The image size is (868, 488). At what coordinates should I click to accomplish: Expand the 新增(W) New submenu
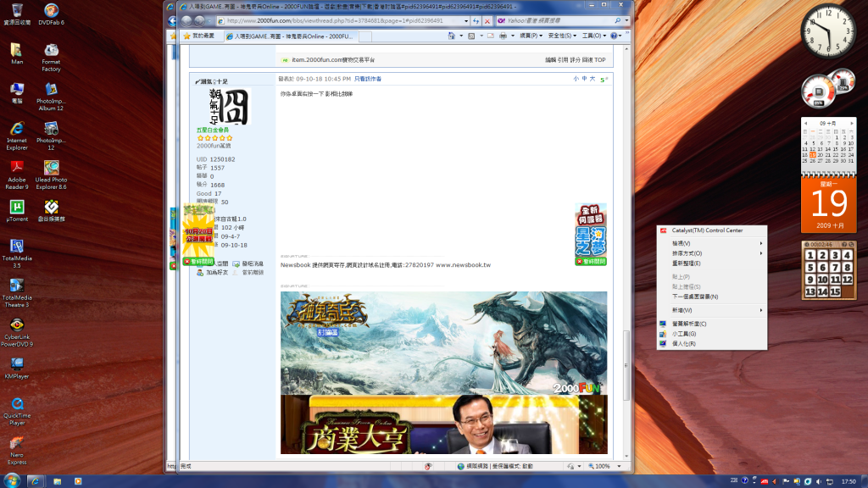pyautogui.click(x=712, y=310)
